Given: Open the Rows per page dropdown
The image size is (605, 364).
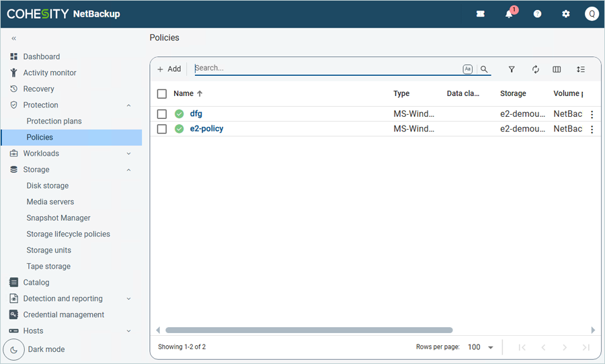Looking at the screenshot, I should pyautogui.click(x=481, y=347).
